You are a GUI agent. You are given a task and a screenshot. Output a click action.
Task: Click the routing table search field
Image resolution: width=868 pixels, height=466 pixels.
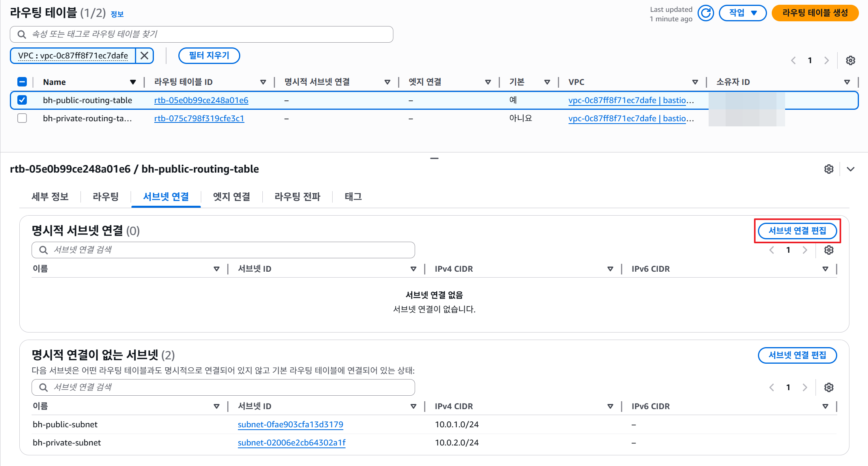tap(201, 34)
